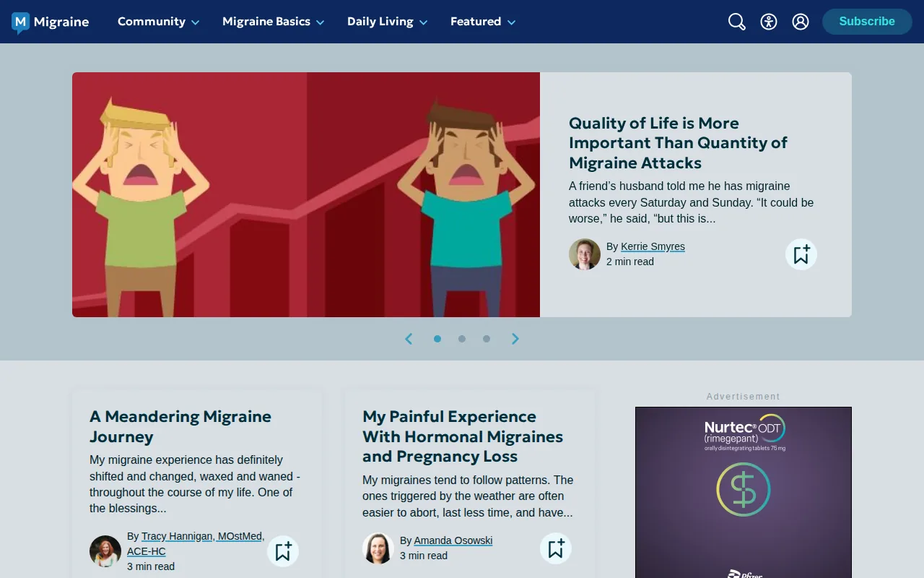Click the 'Advertisement' label
This screenshot has height=578, width=924.
[744, 397]
